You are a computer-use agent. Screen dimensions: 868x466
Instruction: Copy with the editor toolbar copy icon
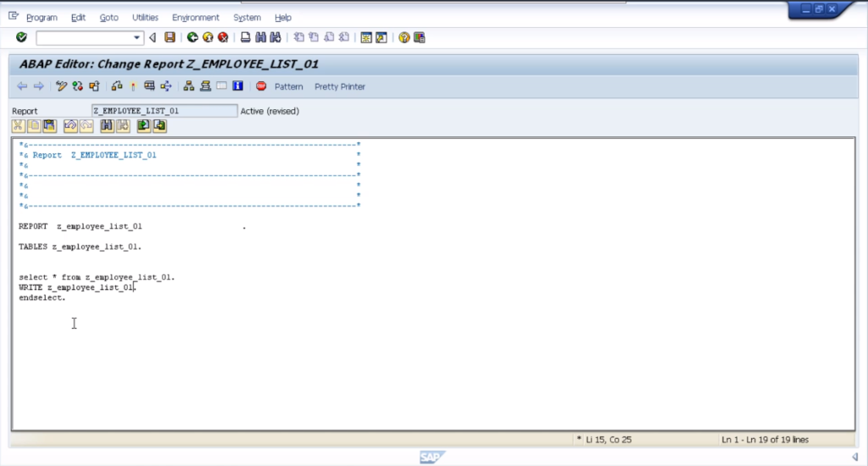34,126
